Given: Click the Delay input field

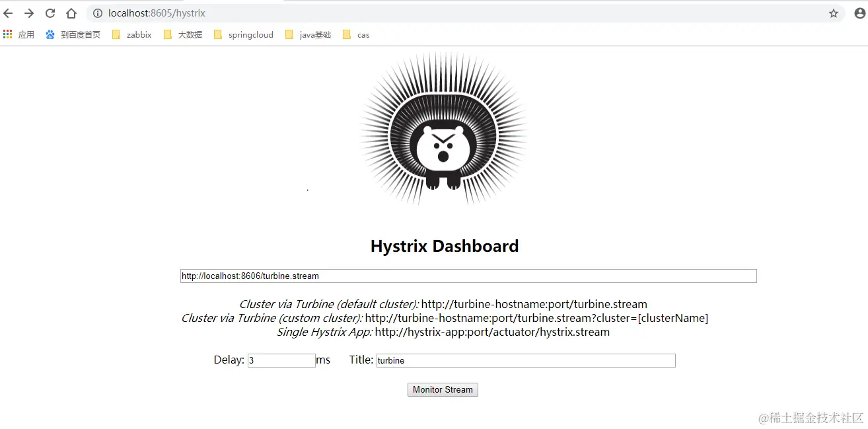Looking at the screenshot, I should pos(281,361).
